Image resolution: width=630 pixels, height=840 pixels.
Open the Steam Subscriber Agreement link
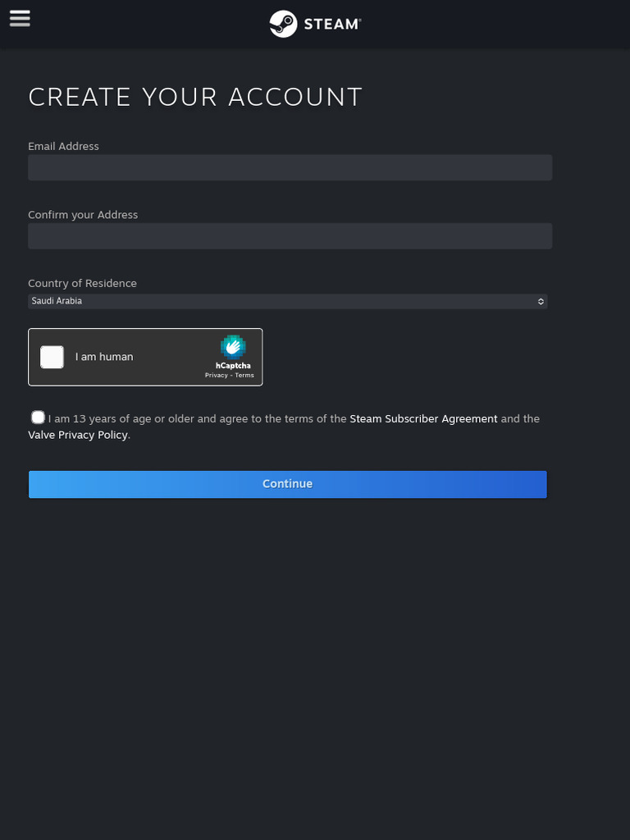423,418
